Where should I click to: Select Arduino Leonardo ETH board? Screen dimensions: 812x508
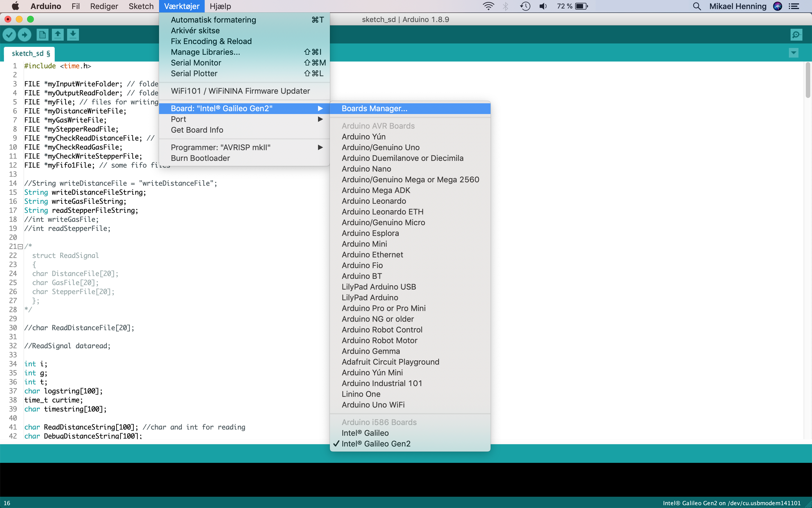(410, 212)
